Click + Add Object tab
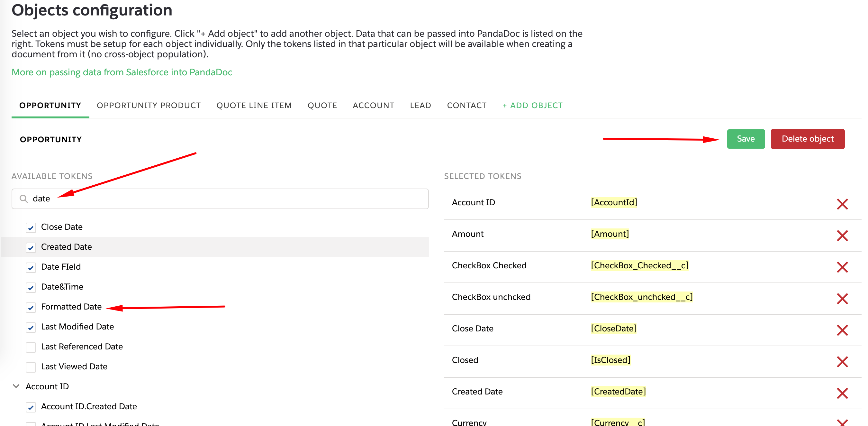The width and height of the screenshot is (868, 426). pyautogui.click(x=532, y=106)
